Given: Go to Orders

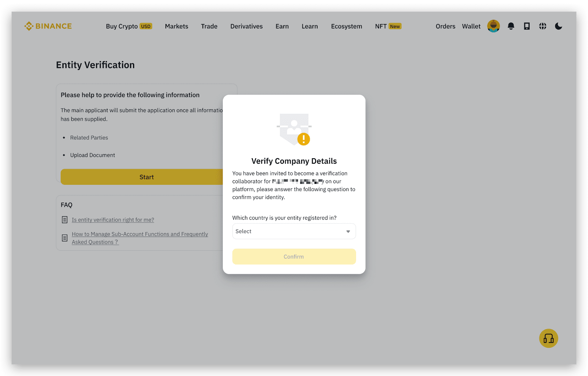Looking at the screenshot, I should 445,26.
